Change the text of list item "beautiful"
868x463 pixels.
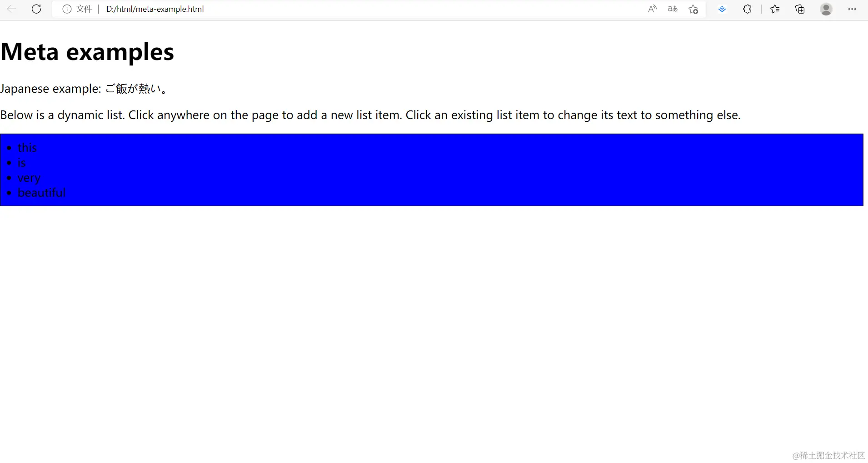pyautogui.click(x=41, y=193)
